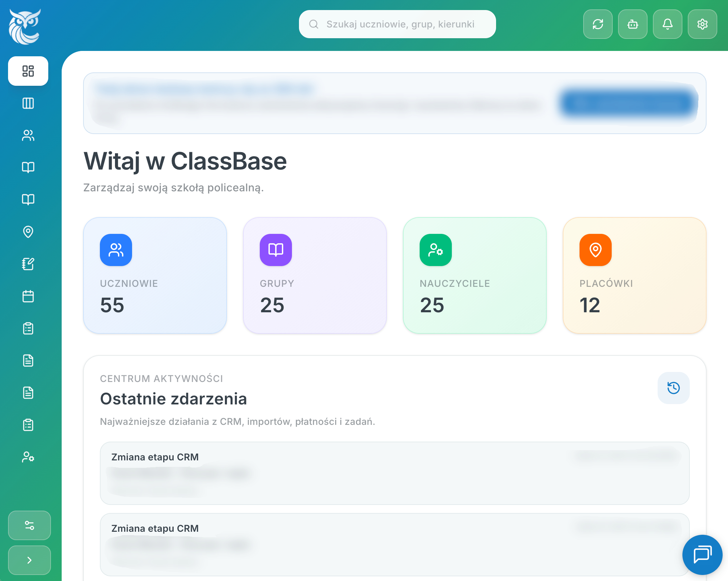Image resolution: width=728 pixels, height=581 pixels.
Task: Click the Centrum aktywności label
Action: (x=162, y=378)
